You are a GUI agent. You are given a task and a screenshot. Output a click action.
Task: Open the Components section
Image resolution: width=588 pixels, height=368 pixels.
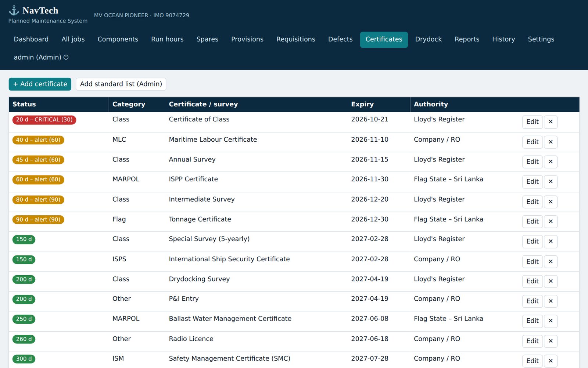tap(118, 39)
